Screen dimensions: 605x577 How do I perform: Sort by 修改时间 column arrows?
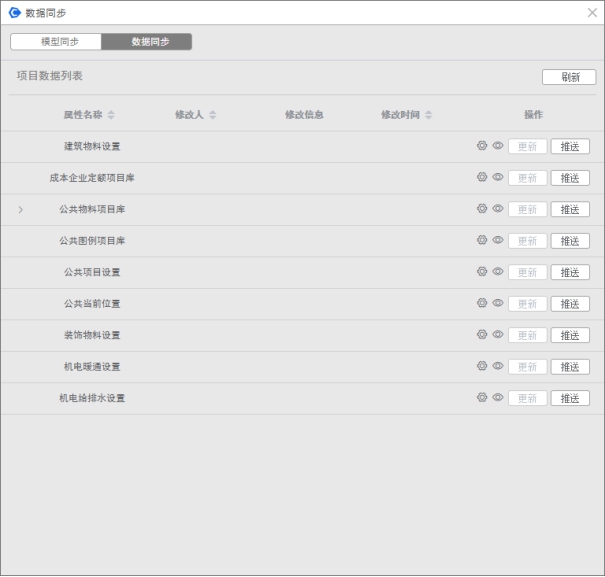click(429, 115)
